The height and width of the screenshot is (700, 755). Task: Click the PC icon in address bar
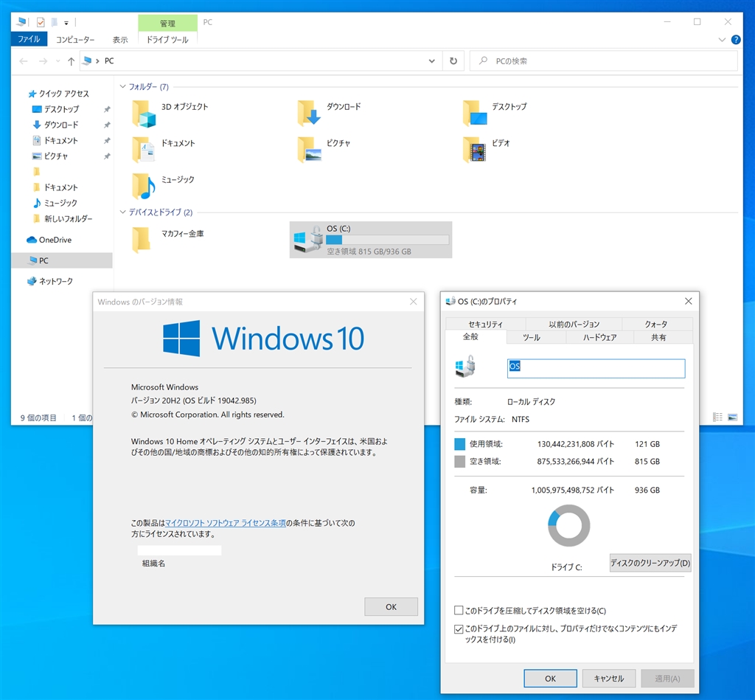(87, 60)
